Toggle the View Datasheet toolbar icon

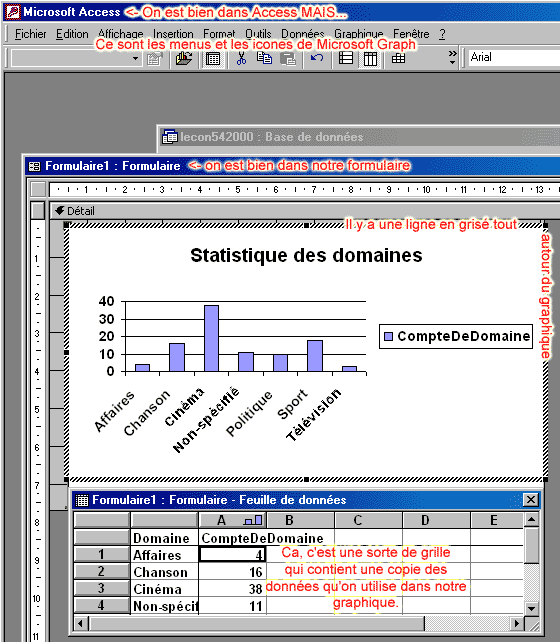(x=213, y=59)
